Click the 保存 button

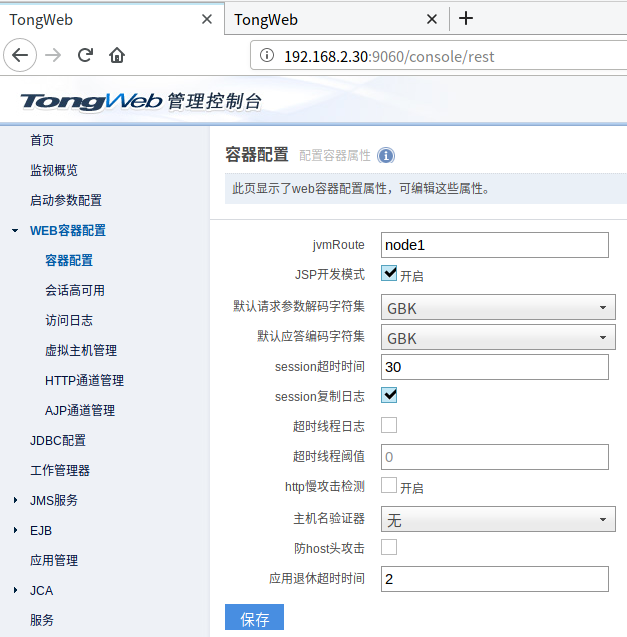click(254, 617)
